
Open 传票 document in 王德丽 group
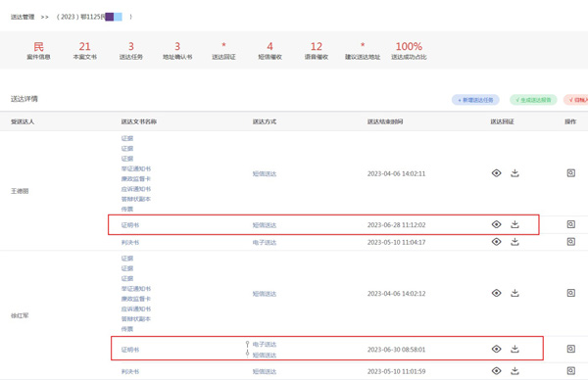127,210
